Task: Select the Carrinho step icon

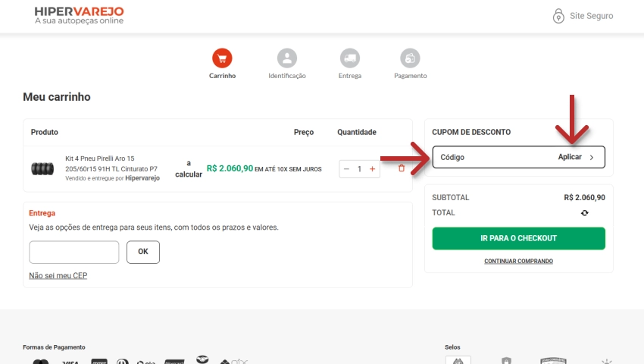Action: coord(222,58)
